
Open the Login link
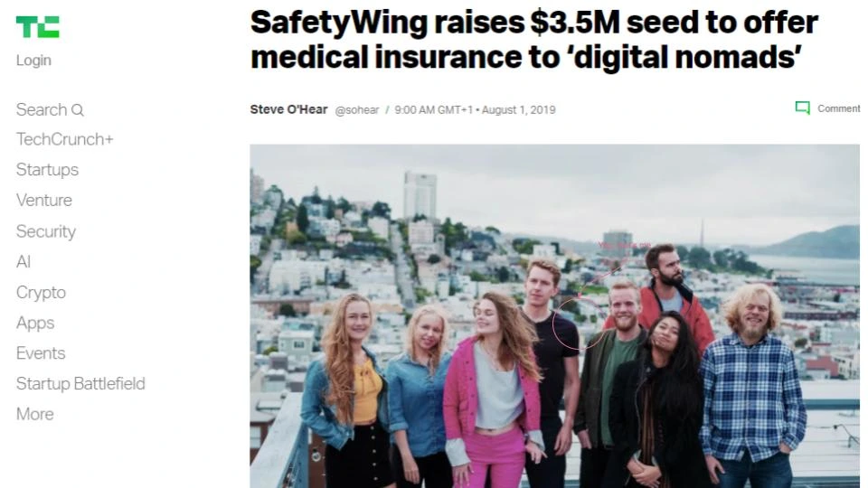pyautogui.click(x=33, y=61)
